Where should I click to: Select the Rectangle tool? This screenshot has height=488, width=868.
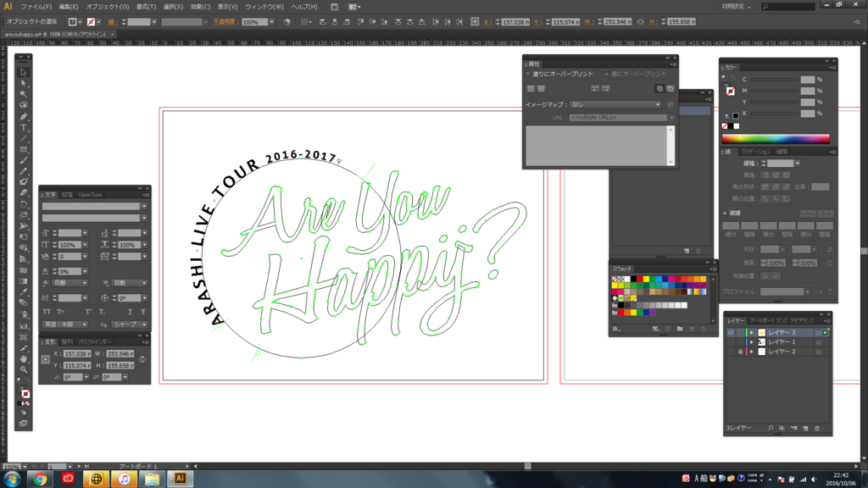(23, 149)
